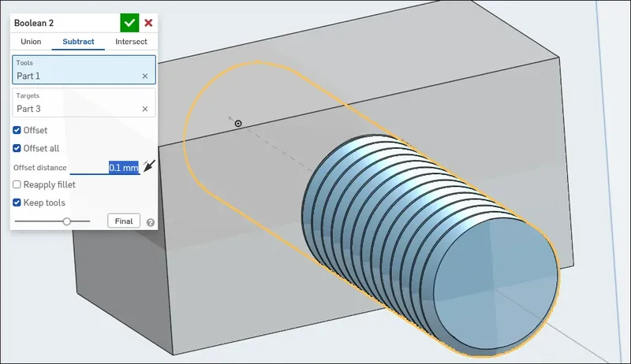Click the opposite direction arrow for offset

pyautogui.click(x=149, y=165)
